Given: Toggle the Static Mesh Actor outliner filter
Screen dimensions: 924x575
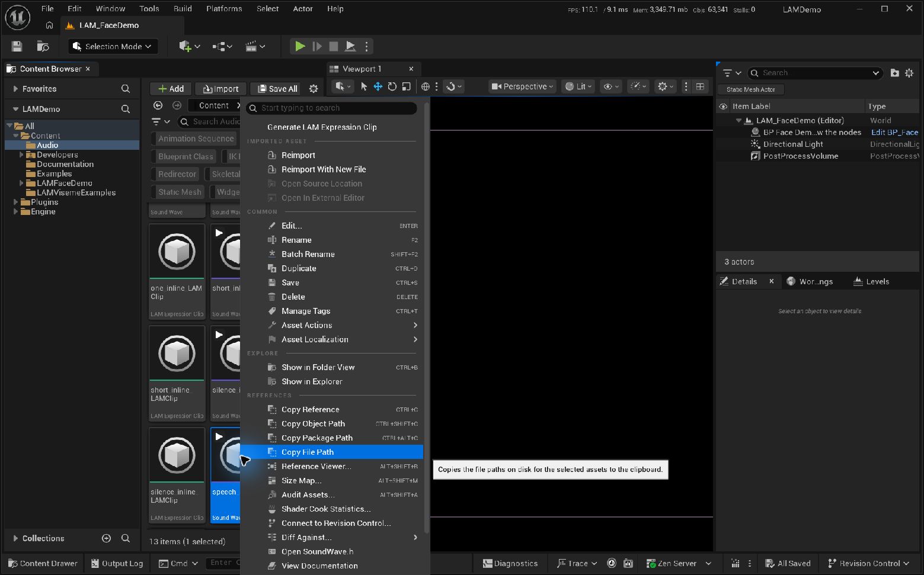Looking at the screenshot, I should click(751, 89).
